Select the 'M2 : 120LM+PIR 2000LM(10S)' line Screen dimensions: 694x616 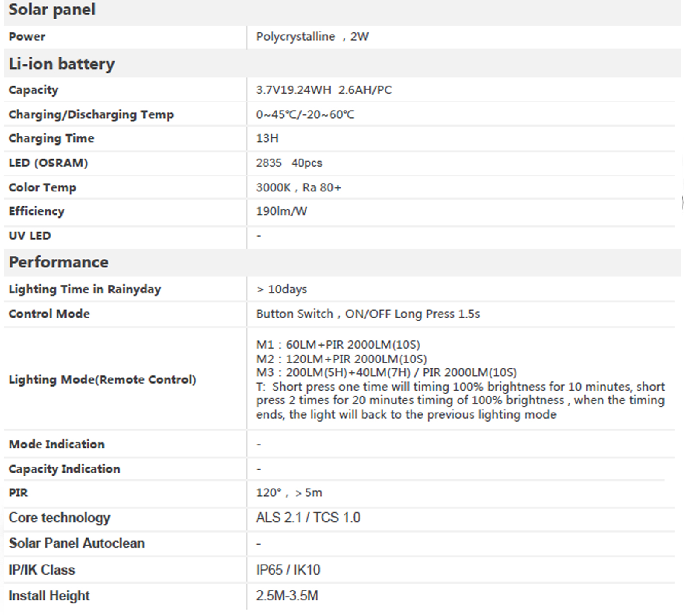pos(341,359)
